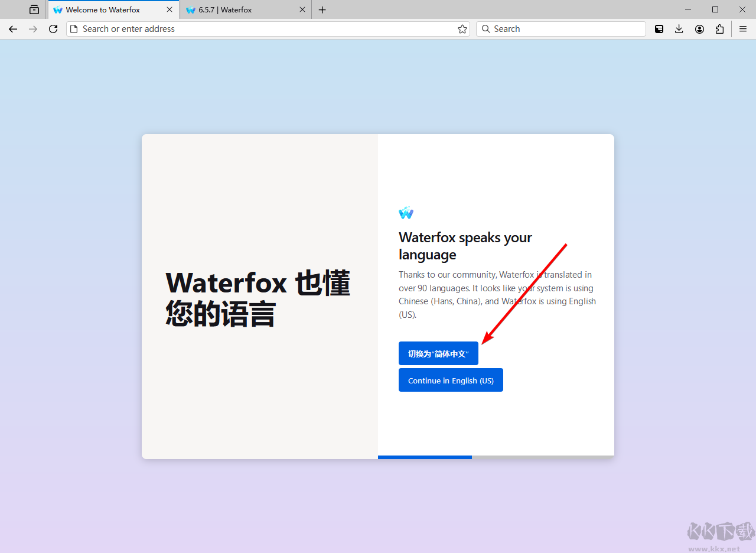Click the Waterfox logo above the heading
The height and width of the screenshot is (553, 756).
coord(406,213)
